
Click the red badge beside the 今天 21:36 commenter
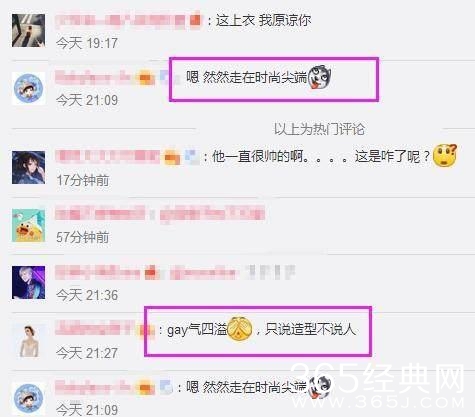click(151, 272)
